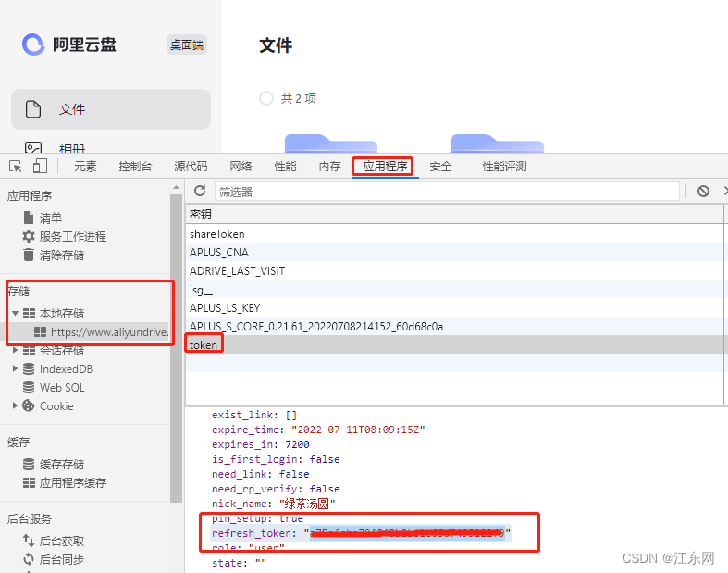Screen dimensions: 728x573
Task: Open the 应用程序 tab
Action: click(385, 167)
